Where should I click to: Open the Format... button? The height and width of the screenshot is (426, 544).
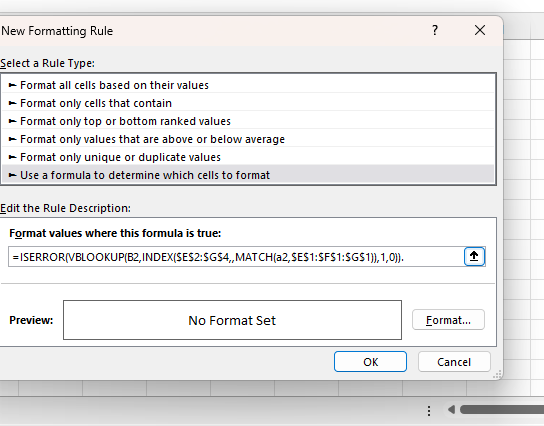click(x=448, y=320)
